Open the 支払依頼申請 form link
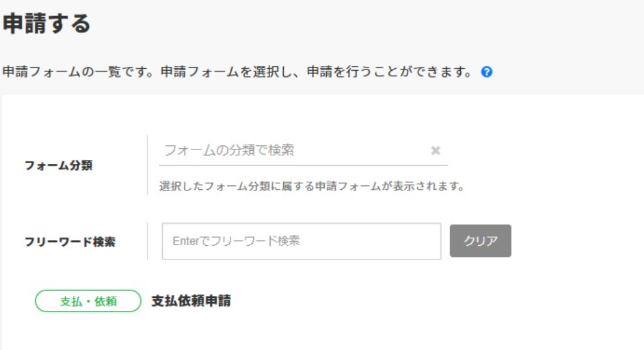This screenshot has height=350, width=644. click(191, 301)
